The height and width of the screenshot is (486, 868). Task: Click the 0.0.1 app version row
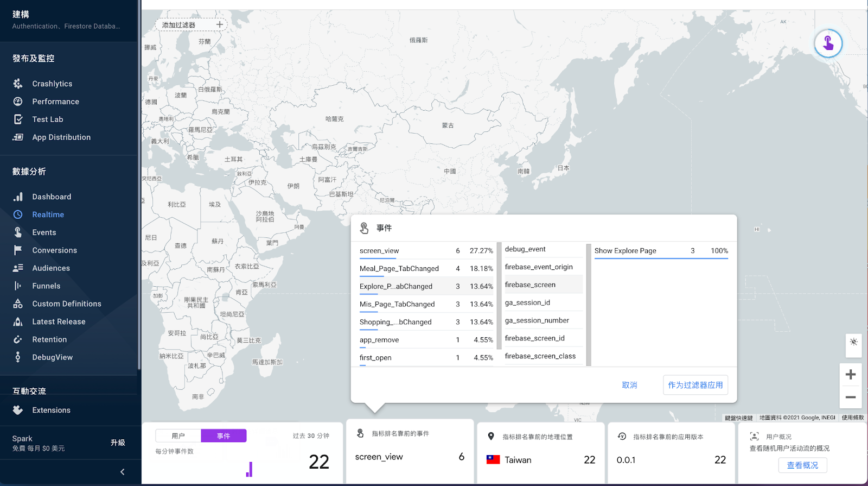[x=671, y=460]
